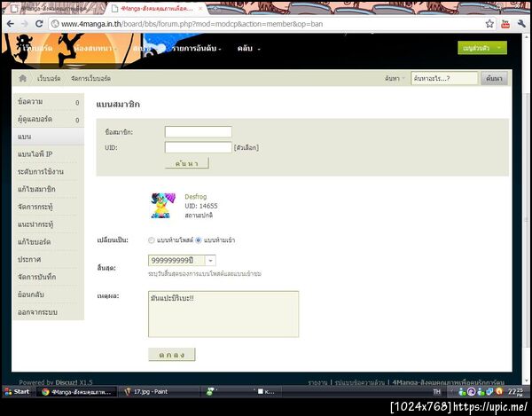Open sidebar item แก้ไขบอร์ด
Viewport: 532px width, 416px height.
point(48,242)
